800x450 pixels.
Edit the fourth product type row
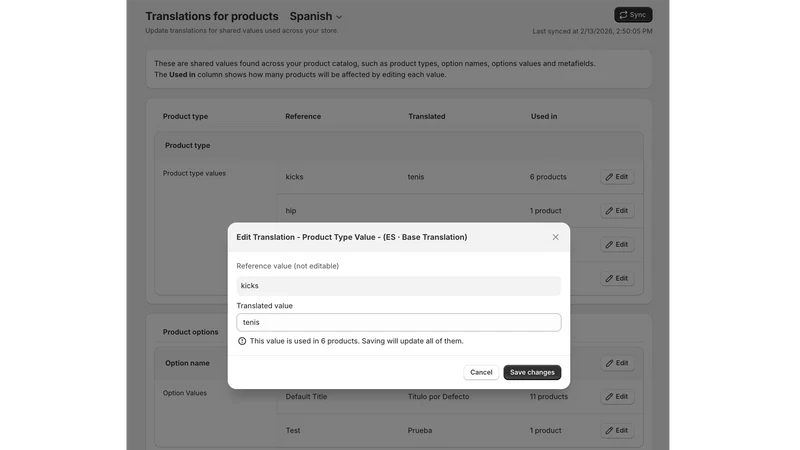[x=617, y=279]
